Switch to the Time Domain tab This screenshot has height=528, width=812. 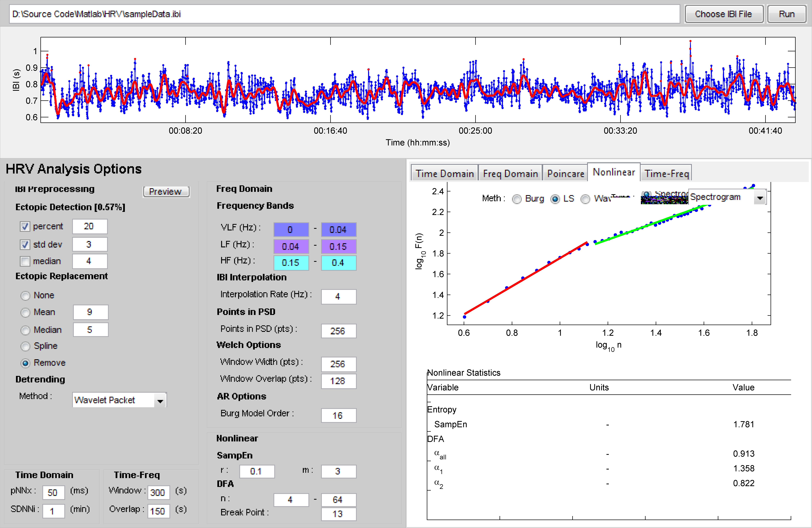[444, 174]
